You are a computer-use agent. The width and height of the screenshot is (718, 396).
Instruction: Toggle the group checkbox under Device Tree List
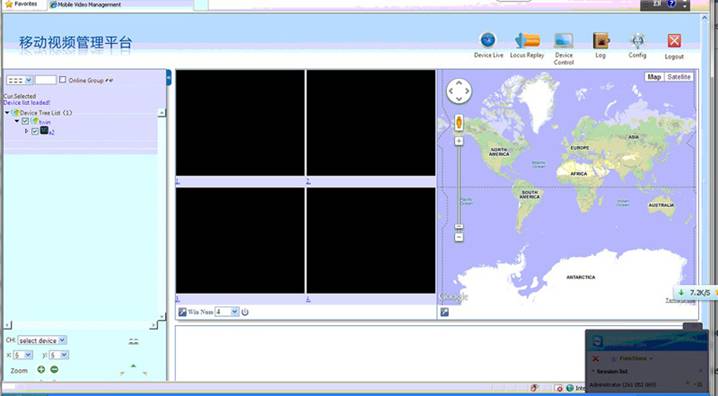[x=25, y=121]
